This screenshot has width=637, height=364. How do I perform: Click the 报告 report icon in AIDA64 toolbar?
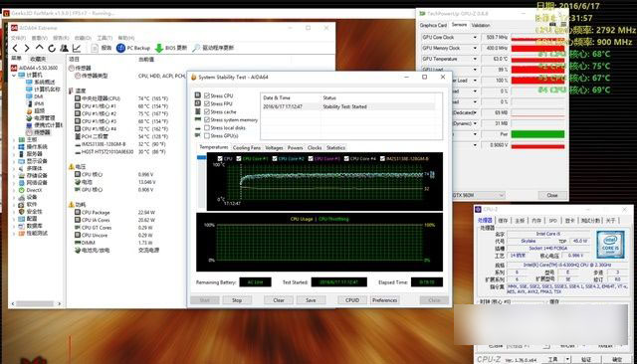click(95, 48)
